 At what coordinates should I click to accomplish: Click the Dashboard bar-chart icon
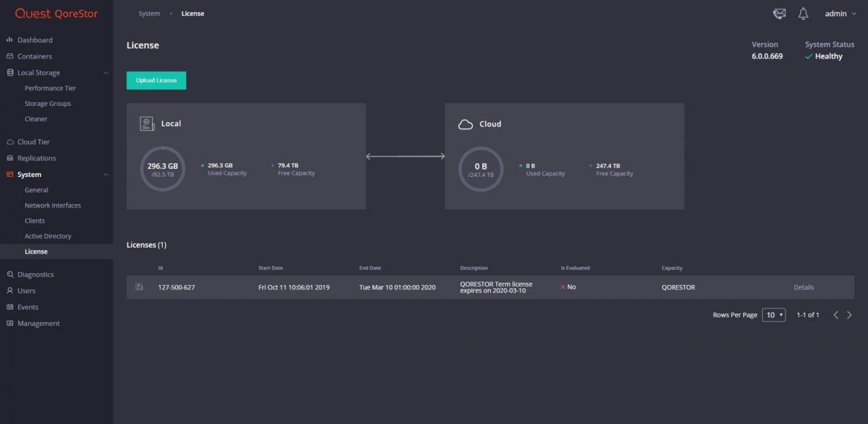pos(10,40)
